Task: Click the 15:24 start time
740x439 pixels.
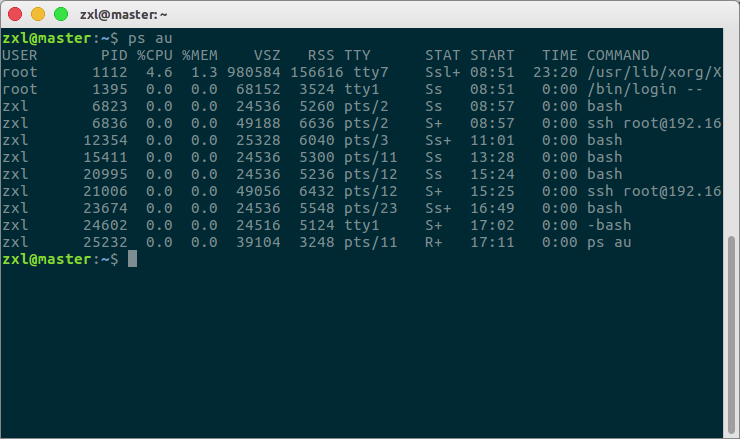Action: tap(492, 174)
